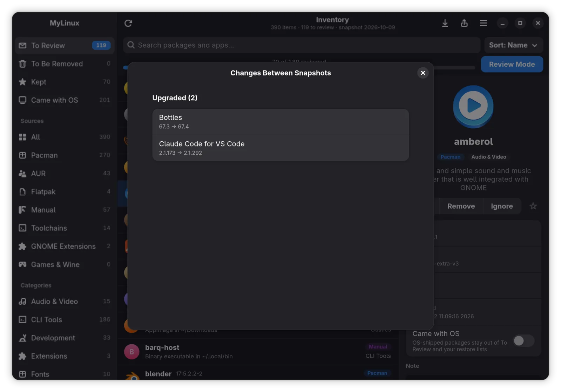Click the refresh inventory icon
This screenshot has height=392, width=561.
(128, 23)
